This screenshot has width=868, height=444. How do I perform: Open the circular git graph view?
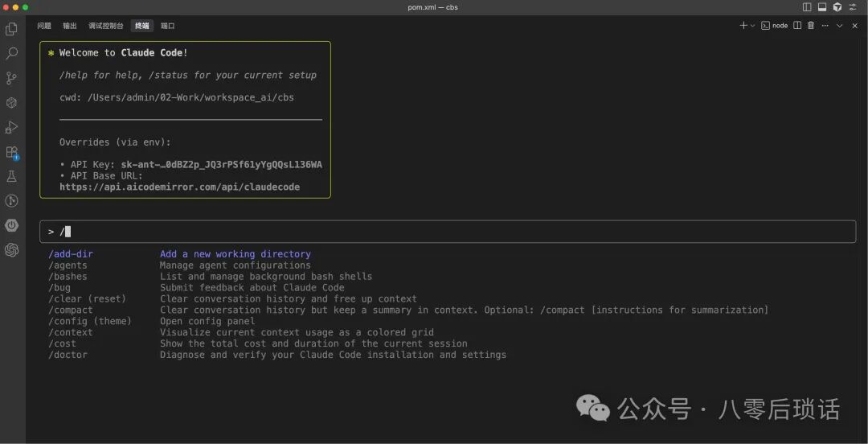point(11,200)
